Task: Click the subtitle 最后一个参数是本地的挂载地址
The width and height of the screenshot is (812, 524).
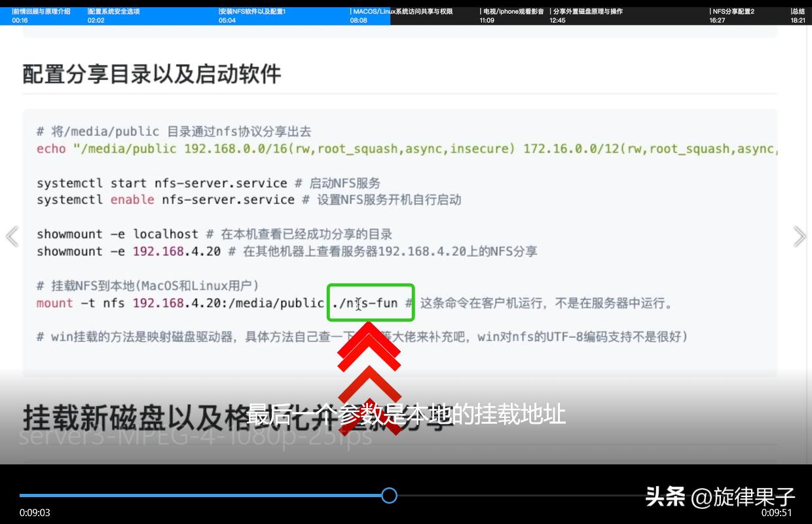Action: pos(407,414)
